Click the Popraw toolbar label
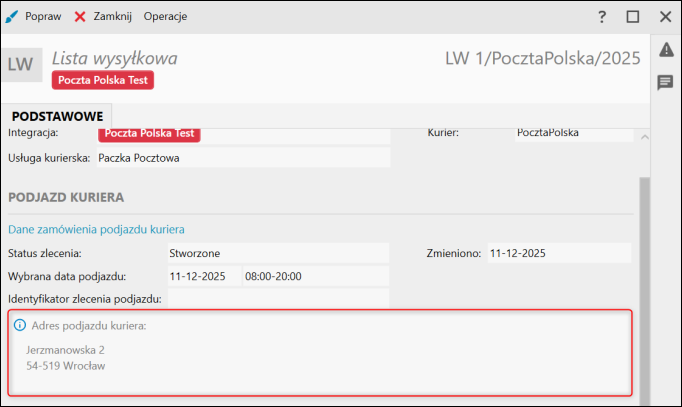The image size is (682, 407). 43,17
